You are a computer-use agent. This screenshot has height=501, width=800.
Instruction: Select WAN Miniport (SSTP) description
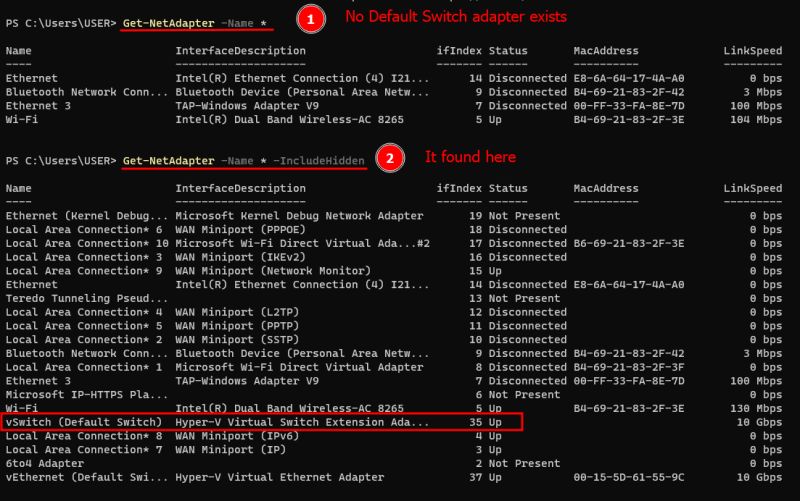[237, 340]
